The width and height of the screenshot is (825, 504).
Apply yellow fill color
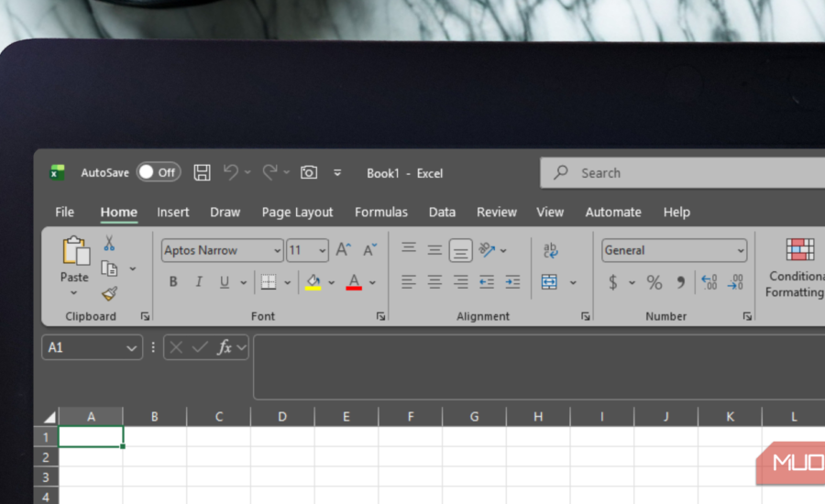[313, 282]
